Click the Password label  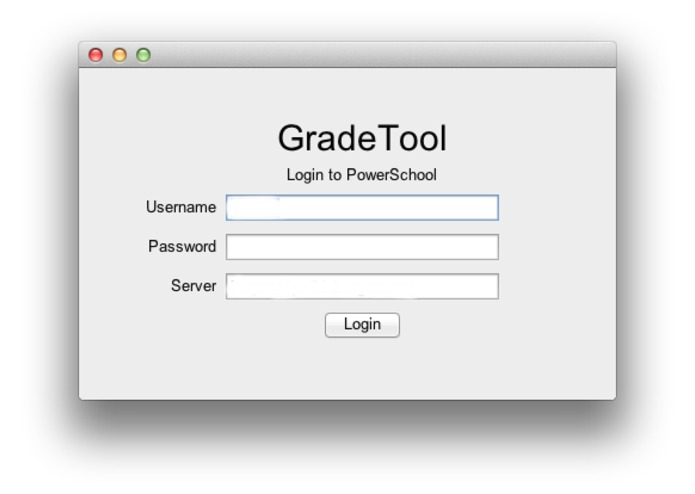(182, 246)
